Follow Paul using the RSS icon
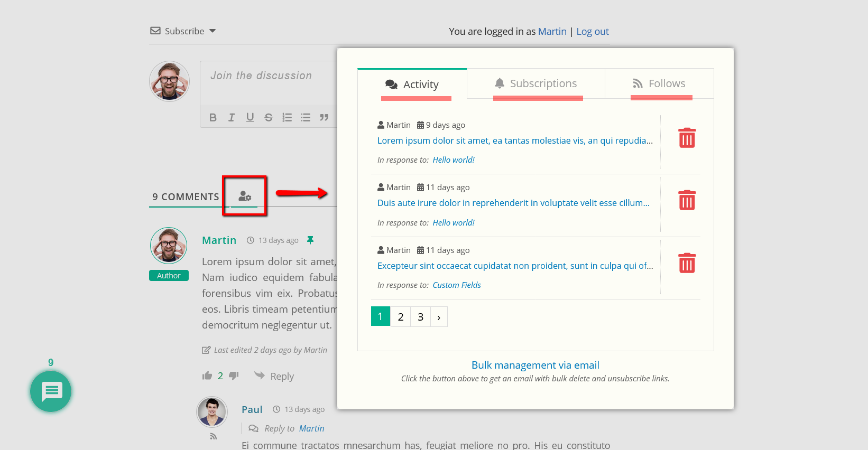This screenshot has height=450, width=868. [213, 436]
